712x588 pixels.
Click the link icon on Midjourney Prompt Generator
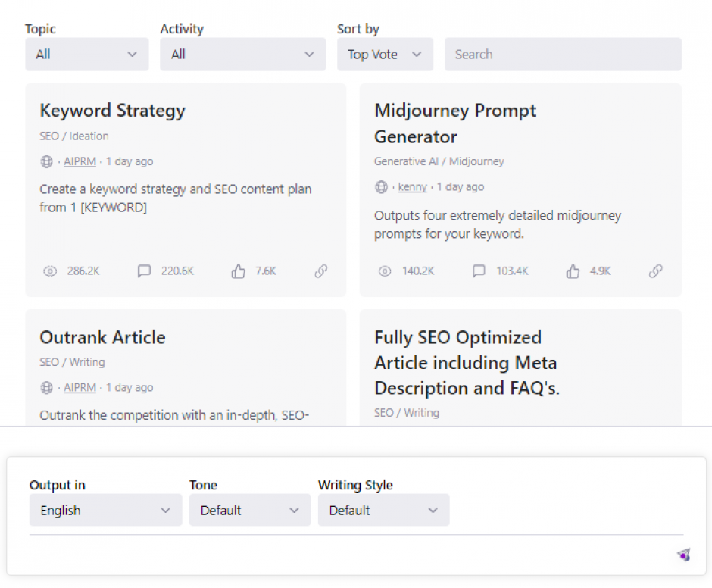point(655,271)
